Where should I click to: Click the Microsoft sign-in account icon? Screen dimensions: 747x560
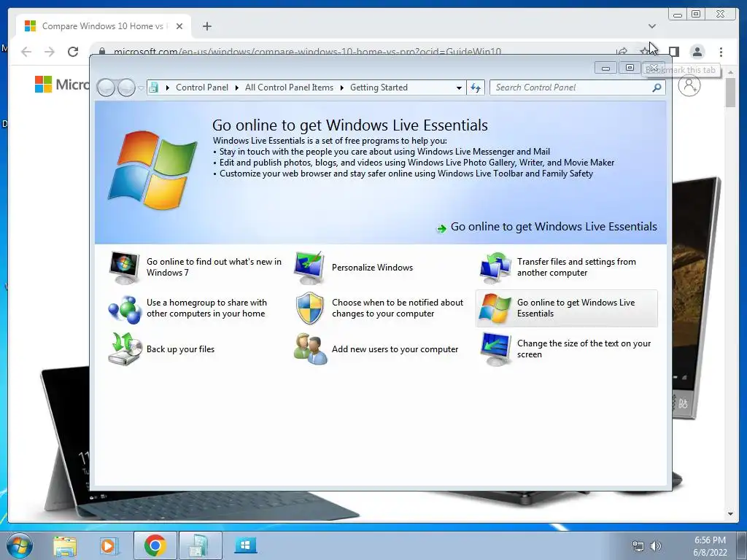(689, 86)
